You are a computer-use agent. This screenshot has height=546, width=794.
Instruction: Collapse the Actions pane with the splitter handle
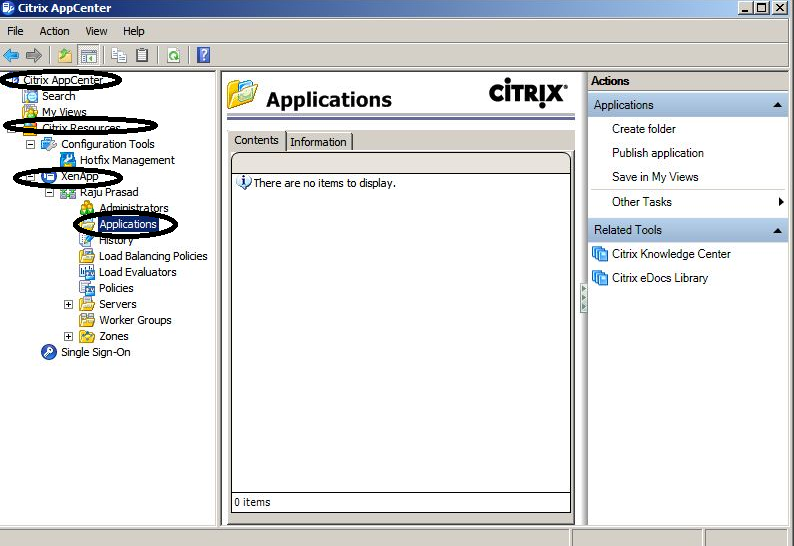583,298
